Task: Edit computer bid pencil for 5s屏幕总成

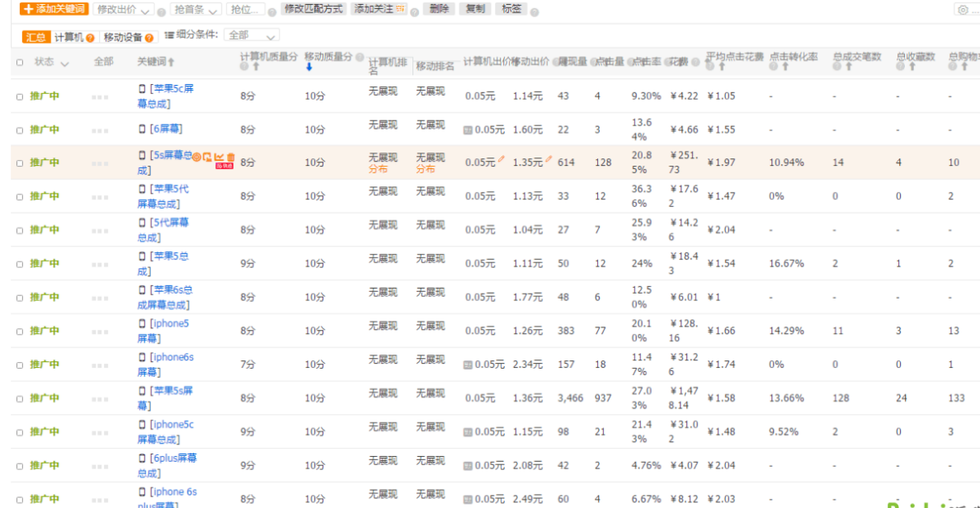Action: tap(501, 160)
